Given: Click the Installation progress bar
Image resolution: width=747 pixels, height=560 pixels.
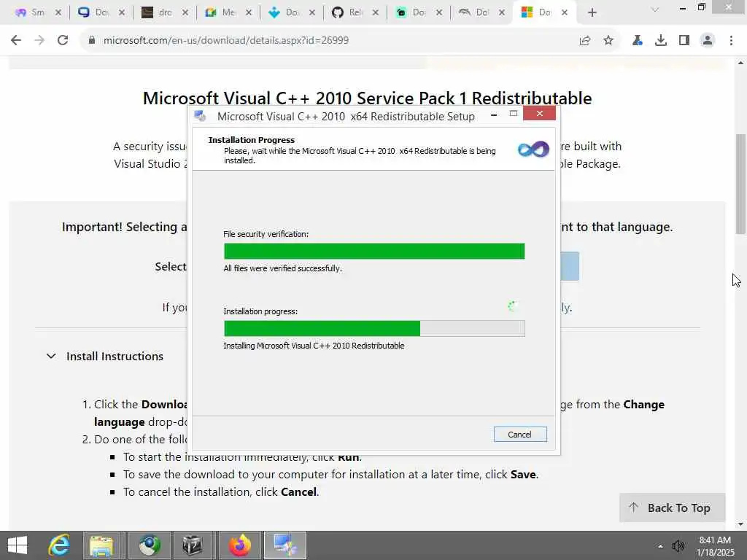Looking at the screenshot, I should 374,329.
